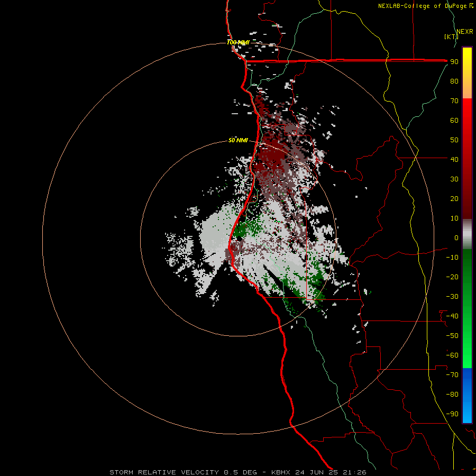The width and height of the screenshot is (476, 476).
Task: Click the 100 NMI range ring label
Action: (238, 42)
